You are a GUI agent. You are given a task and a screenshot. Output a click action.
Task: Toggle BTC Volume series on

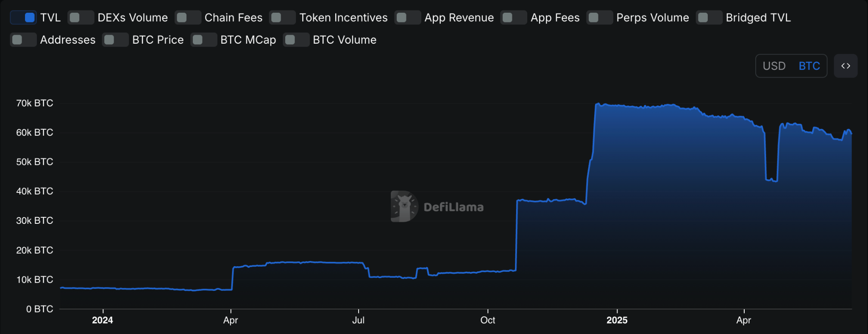[296, 39]
